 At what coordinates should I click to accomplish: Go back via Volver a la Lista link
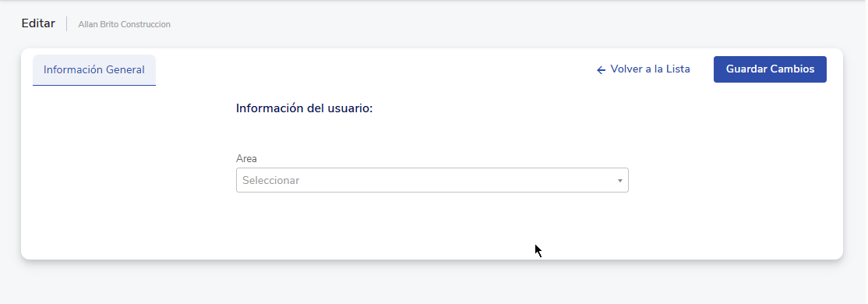[644, 69]
